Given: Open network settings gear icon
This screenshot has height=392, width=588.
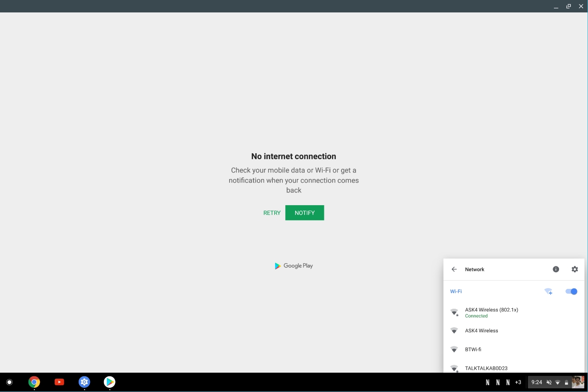Looking at the screenshot, I should (x=575, y=270).
